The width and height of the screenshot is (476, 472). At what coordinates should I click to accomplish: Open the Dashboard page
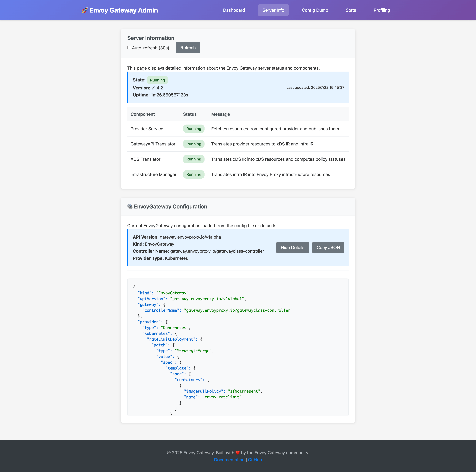pyautogui.click(x=234, y=10)
